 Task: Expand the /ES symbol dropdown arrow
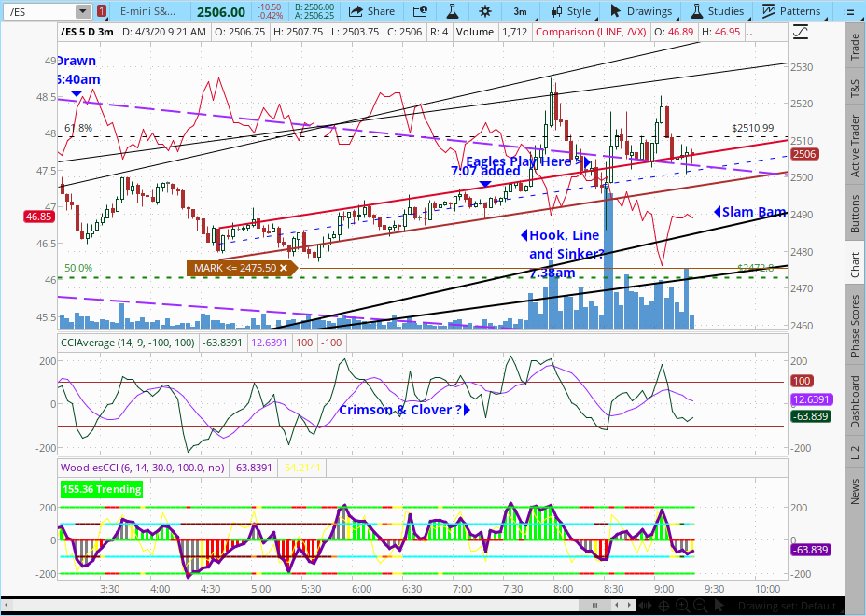tap(83, 11)
